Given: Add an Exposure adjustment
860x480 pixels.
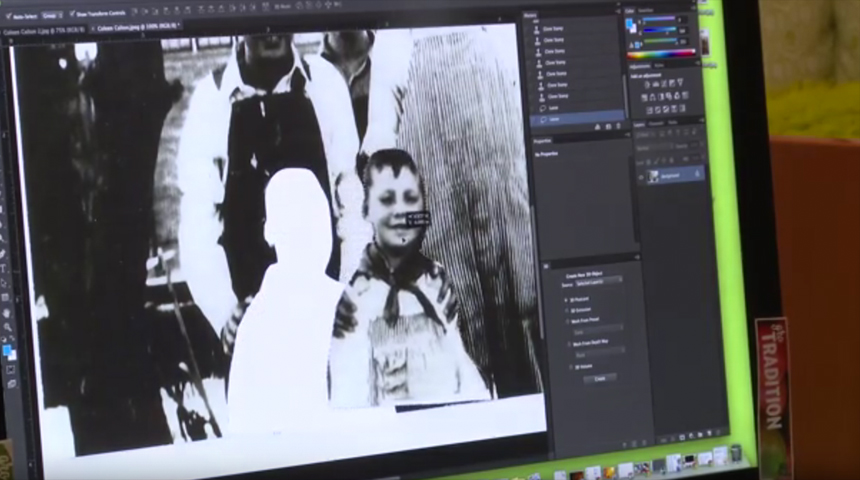Looking at the screenshot, I should click(672, 83).
